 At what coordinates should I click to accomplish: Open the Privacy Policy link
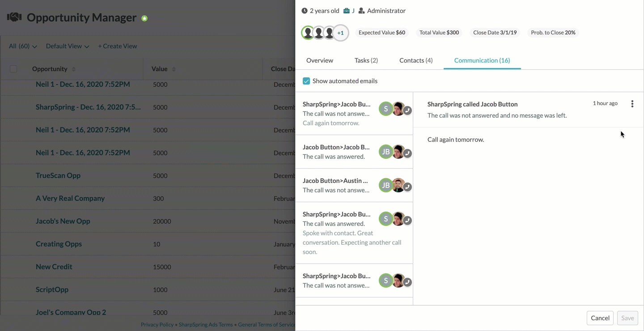click(x=157, y=325)
